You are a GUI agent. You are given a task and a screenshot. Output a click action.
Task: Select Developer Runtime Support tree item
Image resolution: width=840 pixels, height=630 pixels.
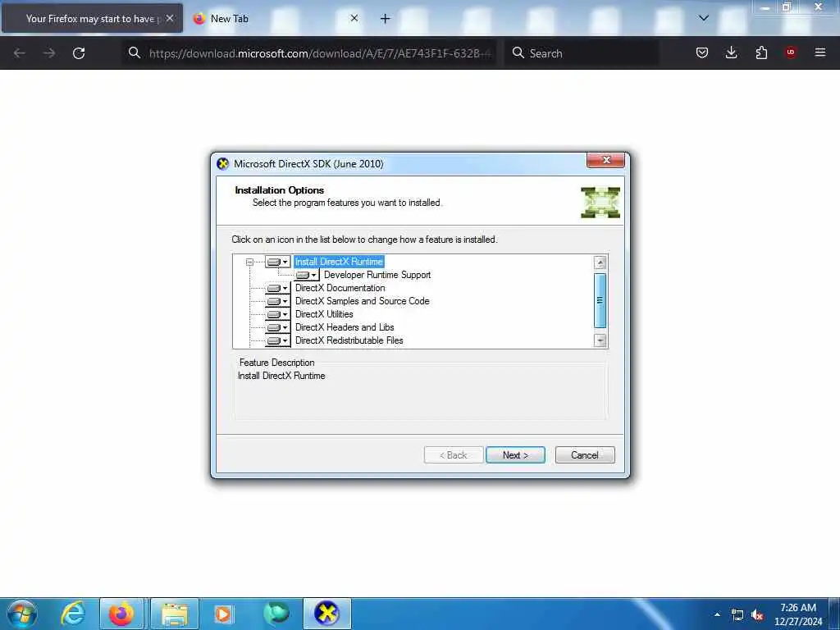coord(377,275)
